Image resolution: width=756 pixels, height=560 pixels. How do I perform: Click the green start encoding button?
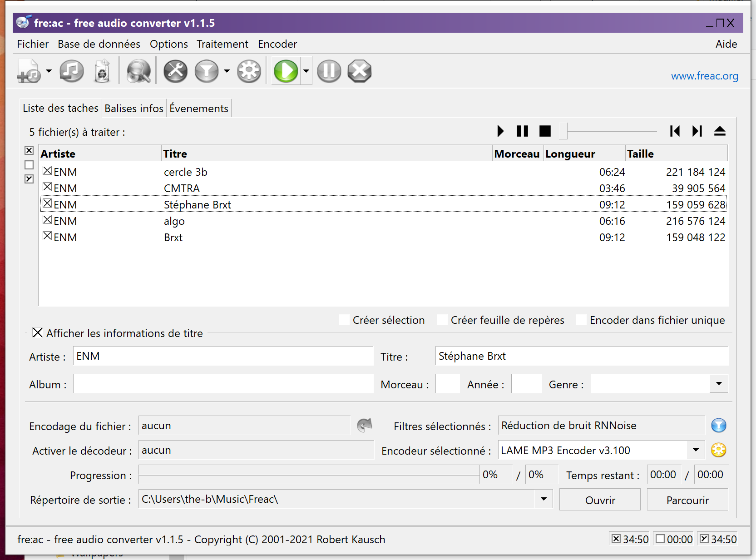coord(286,71)
